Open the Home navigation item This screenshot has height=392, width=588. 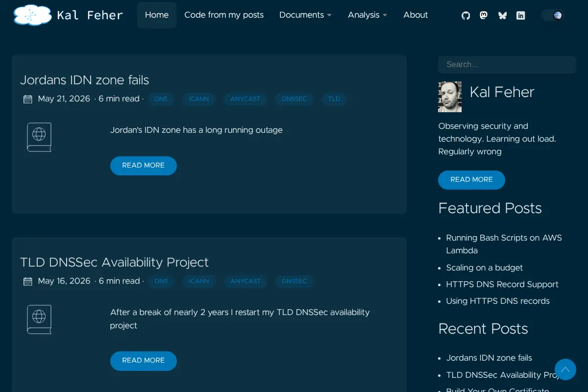(x=157, y=15)
